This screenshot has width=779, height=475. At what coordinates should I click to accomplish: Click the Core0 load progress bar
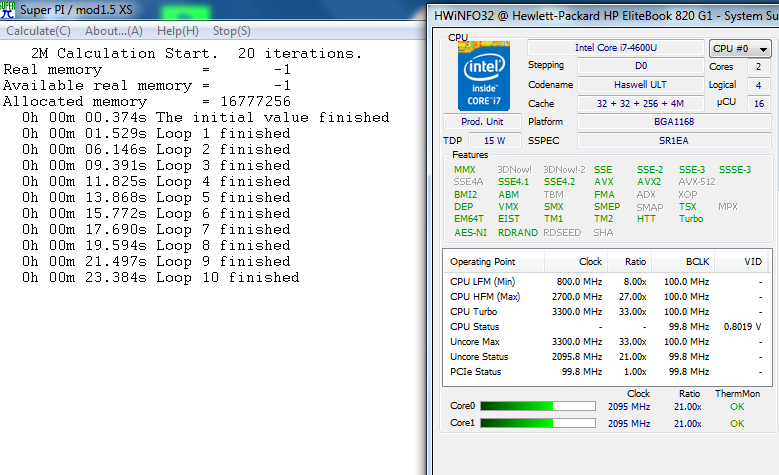point(538,406)
